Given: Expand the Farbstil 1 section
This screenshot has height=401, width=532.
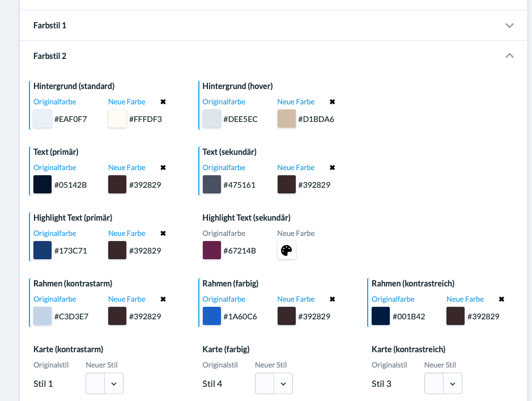Looking at the screenshot, I should (509, 26).
